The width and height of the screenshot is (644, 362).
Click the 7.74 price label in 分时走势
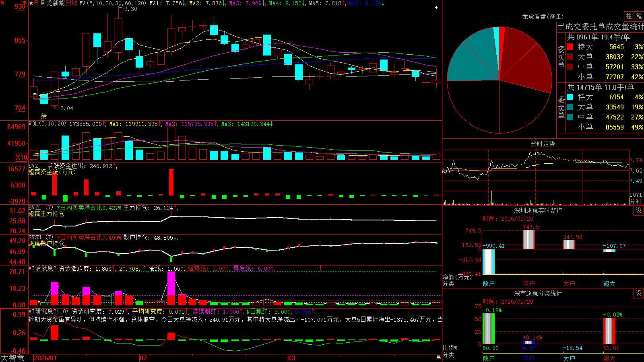coord(636,160)
